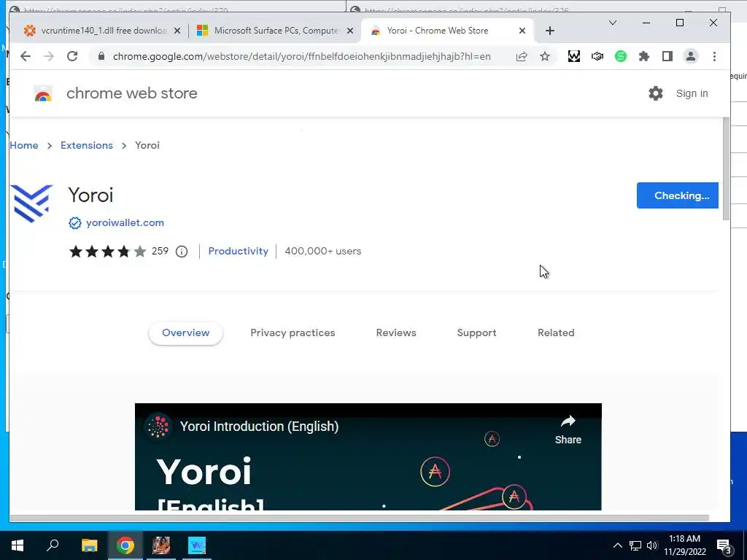The height and width of the screenshot is (560, 747).
Task: Click the video channel avatar icon
Action: click(x=158, y=426)
